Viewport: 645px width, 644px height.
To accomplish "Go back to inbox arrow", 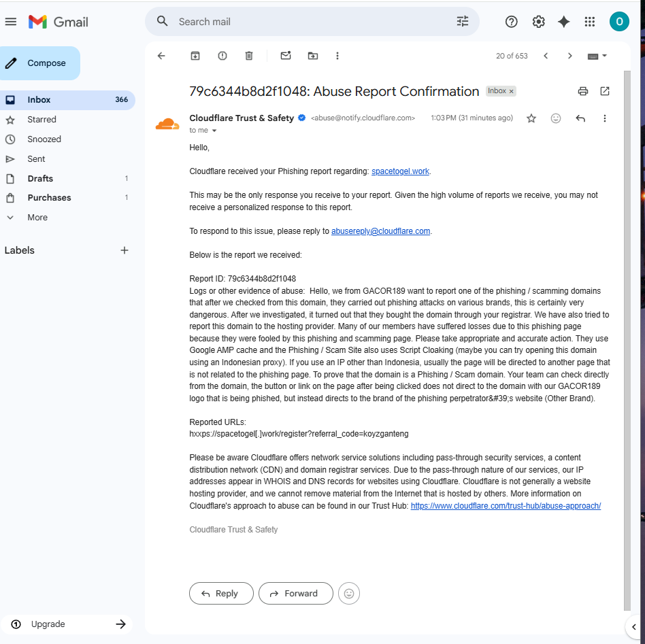I will (161, 56).
